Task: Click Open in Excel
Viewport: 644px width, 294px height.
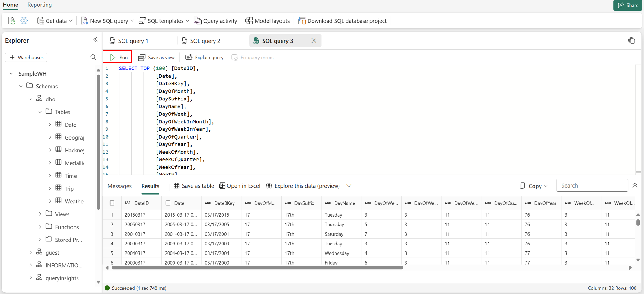Action: tap(240, 186)
